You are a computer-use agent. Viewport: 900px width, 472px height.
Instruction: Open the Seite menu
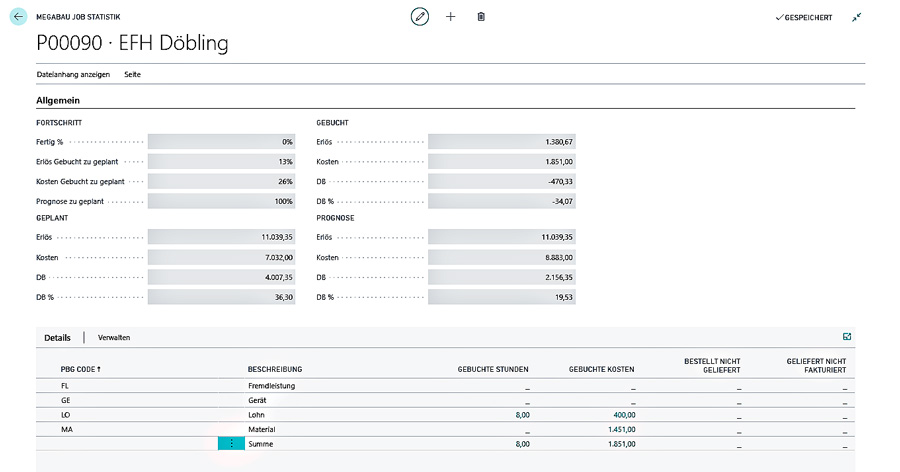pos(132,74)
